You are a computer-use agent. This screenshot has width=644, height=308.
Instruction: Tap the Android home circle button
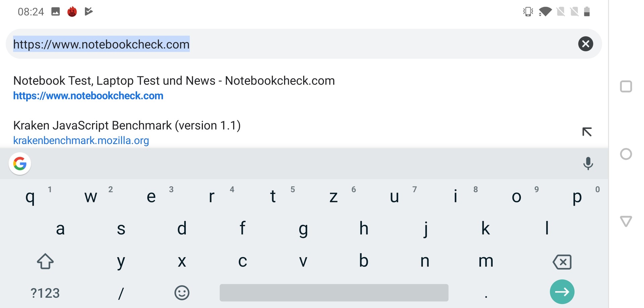pyautogui.click(x=626, y=154)
